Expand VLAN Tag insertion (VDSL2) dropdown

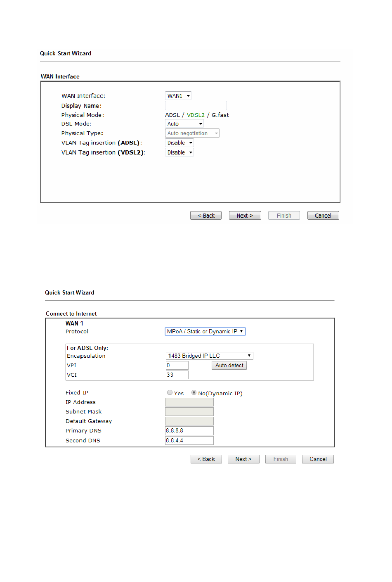(179, 152)
